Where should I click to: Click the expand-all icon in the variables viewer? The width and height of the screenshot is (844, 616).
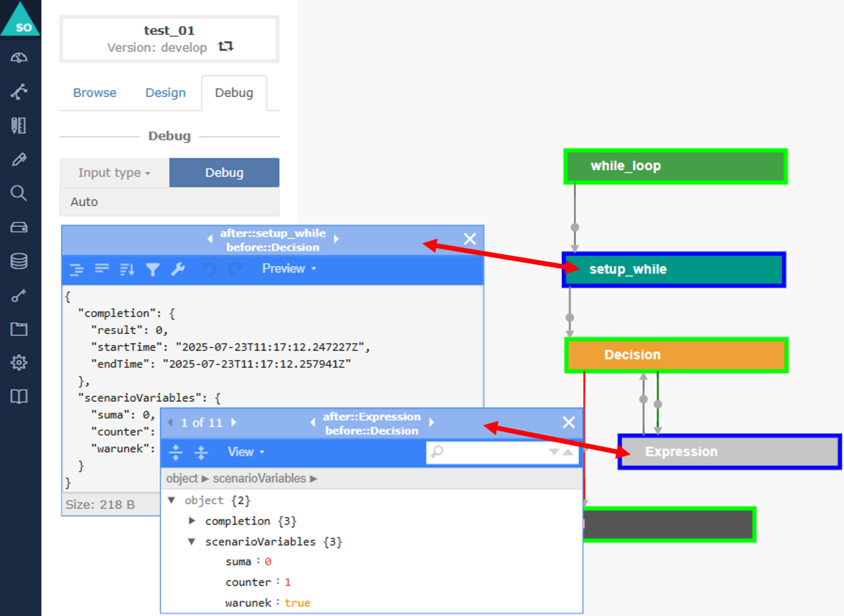(x=175, y=452)
